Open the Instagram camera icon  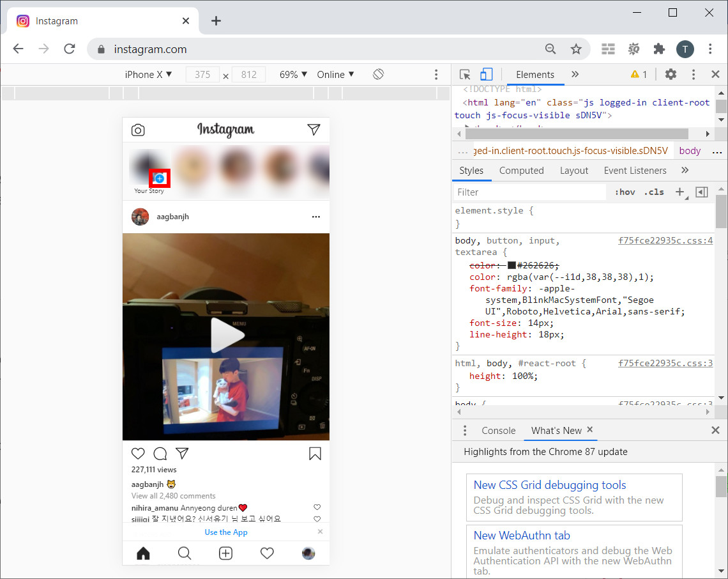[x=138, y=130]
